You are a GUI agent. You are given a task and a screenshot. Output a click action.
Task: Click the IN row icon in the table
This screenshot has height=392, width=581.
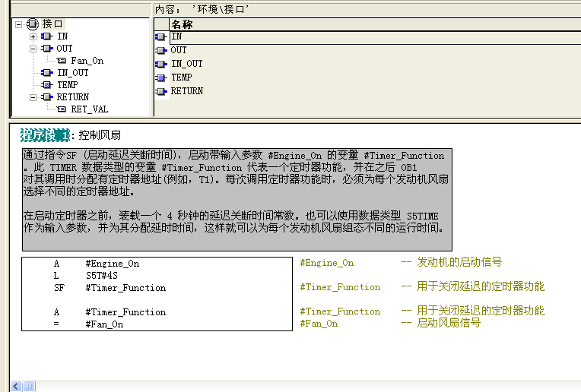(x=160, y=36)
